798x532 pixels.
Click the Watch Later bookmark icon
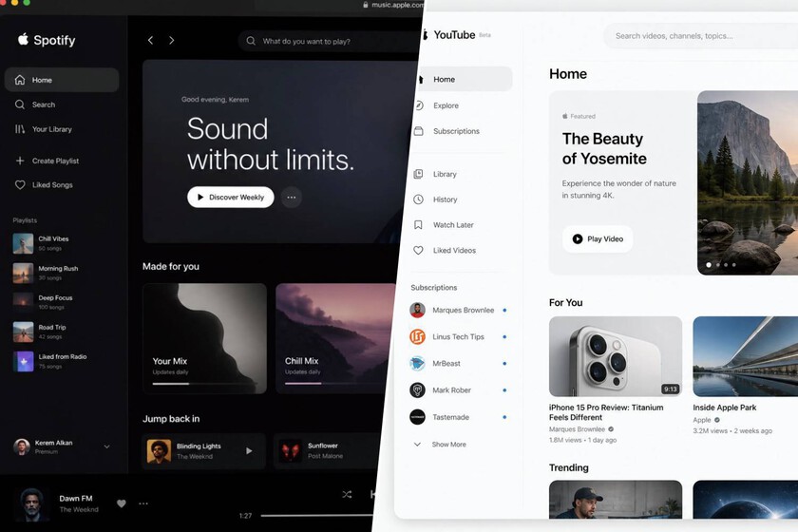click(x=418, y=224)
